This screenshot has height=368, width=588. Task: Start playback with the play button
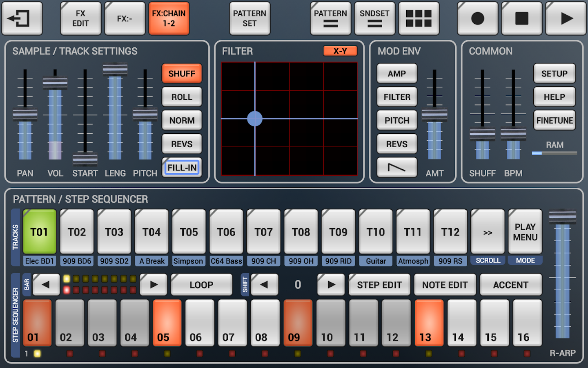pyautogui.click(x=566, y=18)
